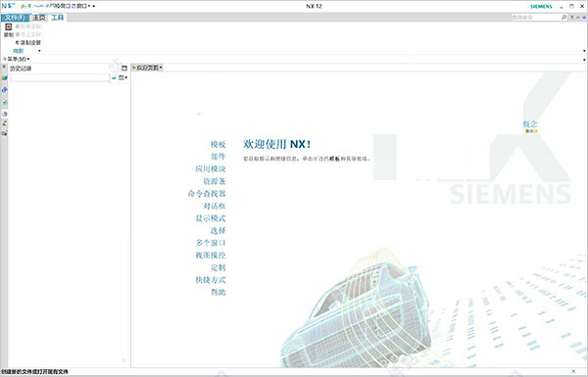Open the History clock sidebar tab

click(x=4, y=114)
